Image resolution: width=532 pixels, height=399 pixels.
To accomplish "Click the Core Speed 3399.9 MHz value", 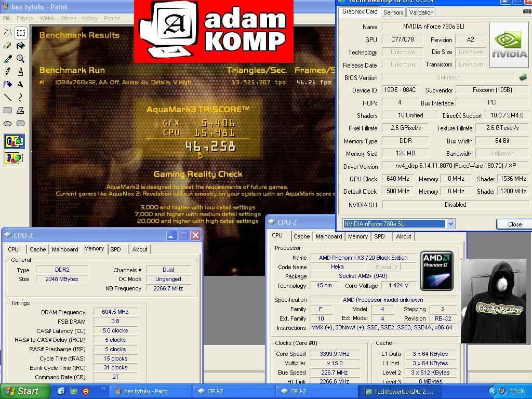I will (334, 354).
